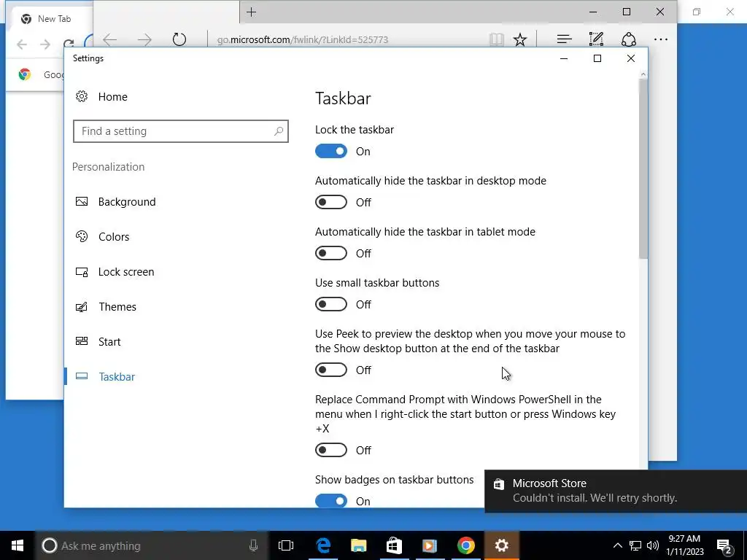This screenshot has height=560, width=747.
Task: Open the Colors personalization page
Action: tap(114, 237)
